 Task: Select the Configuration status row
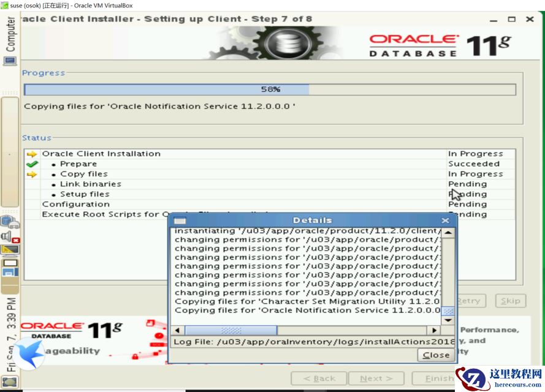click(x=270, y=204)
